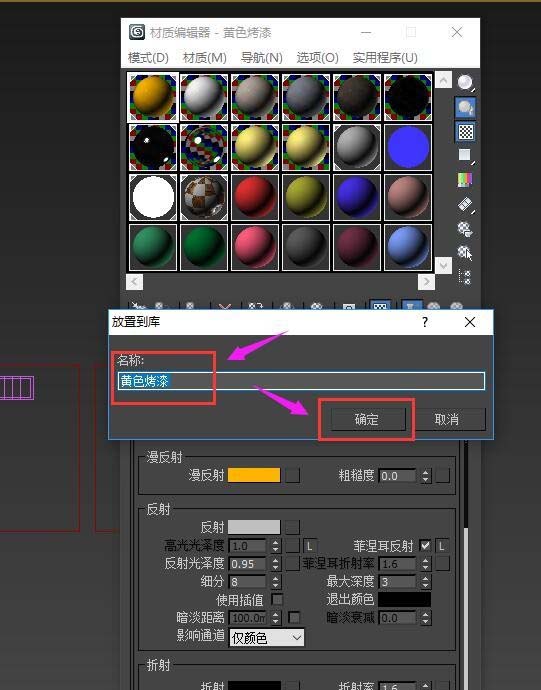The width and height of the screenshot is (541, 690).
Task: Open the material editor Options icon
Action: [465, 229]
